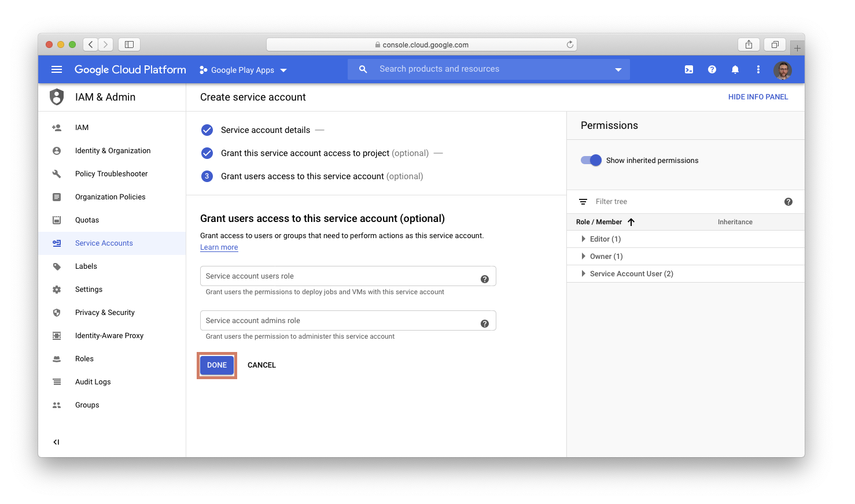The width and height of the screenshot is (855, 504).
Task: Open the hamburger navigation menu
Action: 57,69
